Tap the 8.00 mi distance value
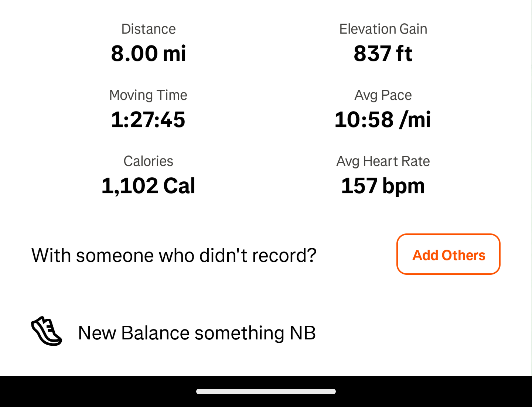Viewport: 532px width, 407px height. [x=149, y=53]
